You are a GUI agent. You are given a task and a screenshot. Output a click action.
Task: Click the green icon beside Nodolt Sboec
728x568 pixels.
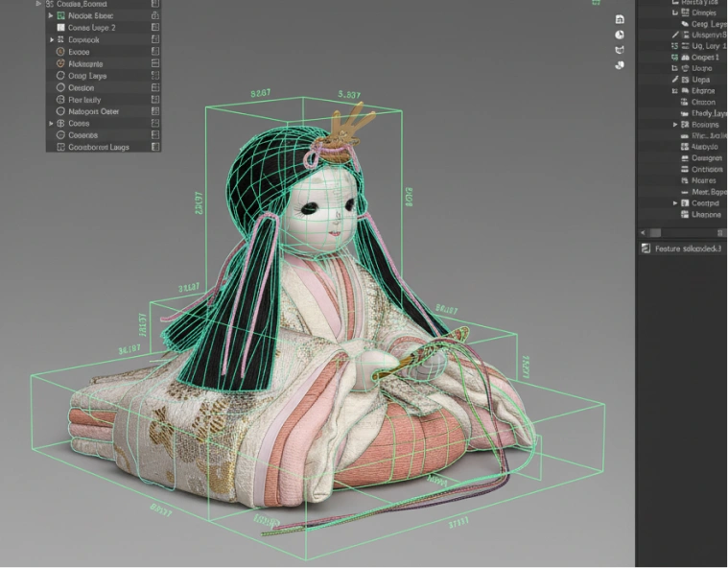60,15
